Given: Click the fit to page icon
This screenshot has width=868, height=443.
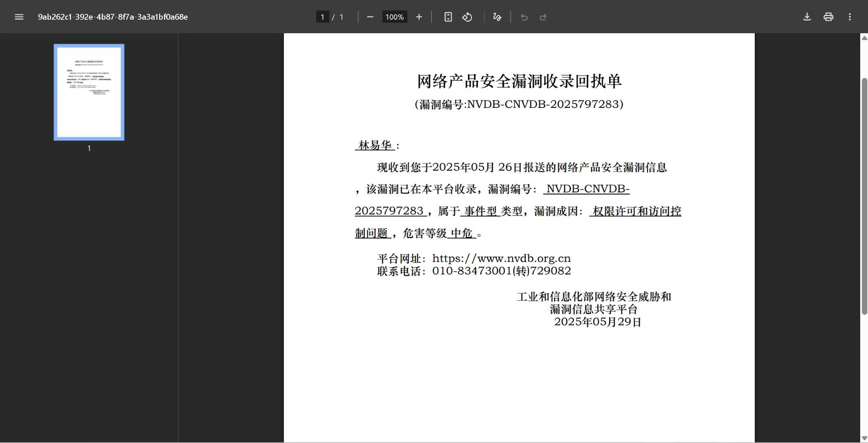Looking at the screenshot, I should (x=448, y=17).
